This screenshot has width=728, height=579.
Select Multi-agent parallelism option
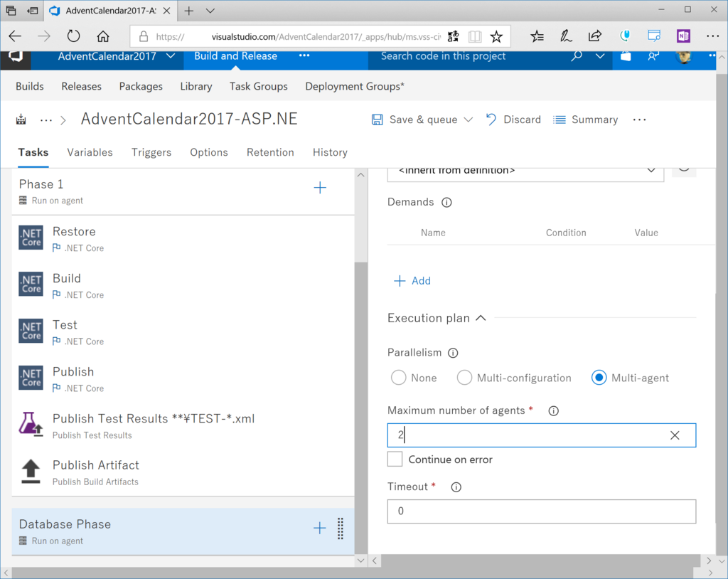click(599, 378)
